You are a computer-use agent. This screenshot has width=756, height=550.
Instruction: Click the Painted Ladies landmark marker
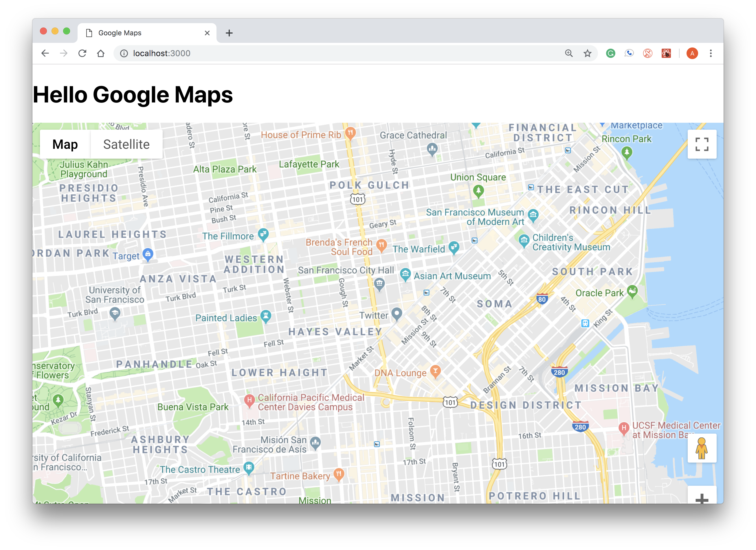pos(266,316)
